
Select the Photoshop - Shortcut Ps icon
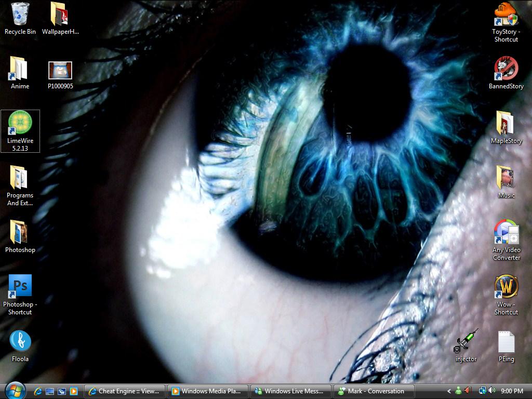[x=20, y=286]
